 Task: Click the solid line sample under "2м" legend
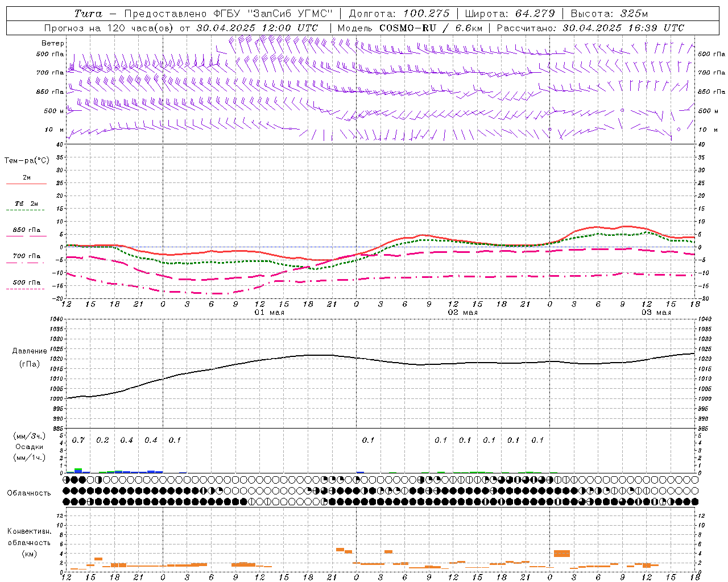(x=26, y=184)
